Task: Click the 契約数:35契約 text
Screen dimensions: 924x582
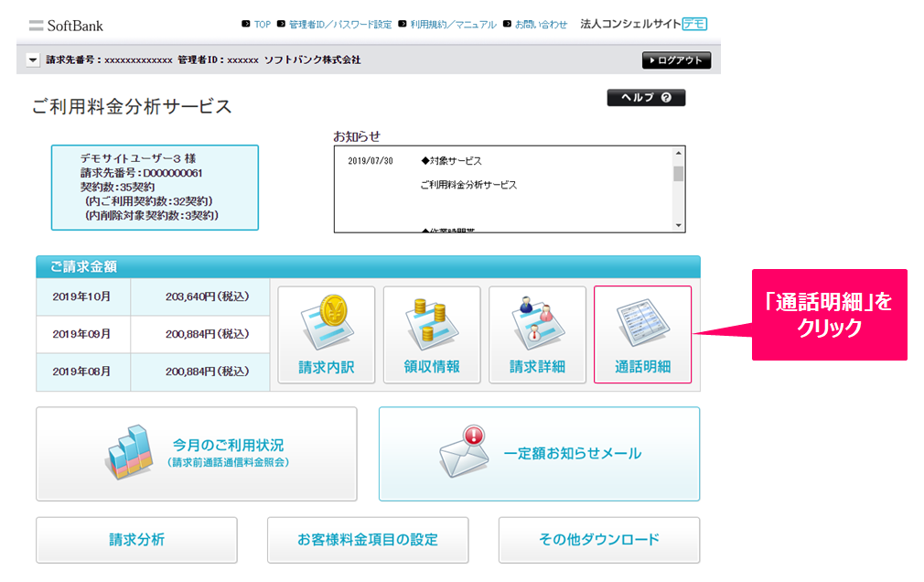Action: coord(117,187)
